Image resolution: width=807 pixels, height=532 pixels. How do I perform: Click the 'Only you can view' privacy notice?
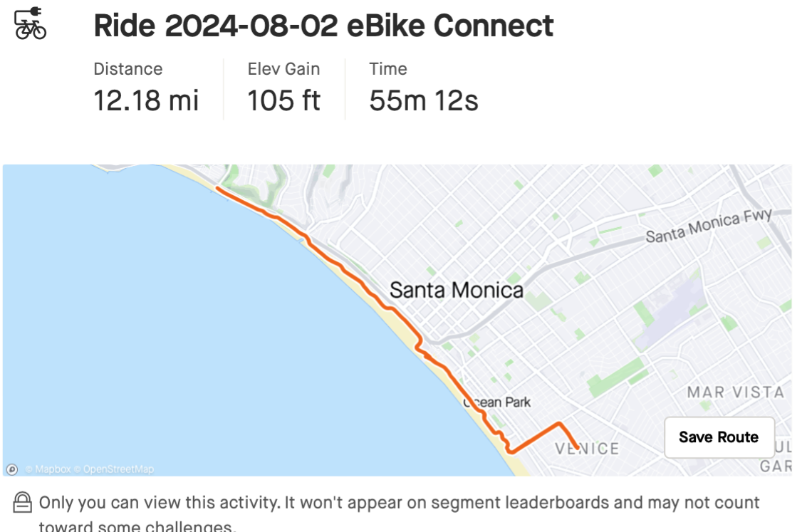tap(399, 503)
